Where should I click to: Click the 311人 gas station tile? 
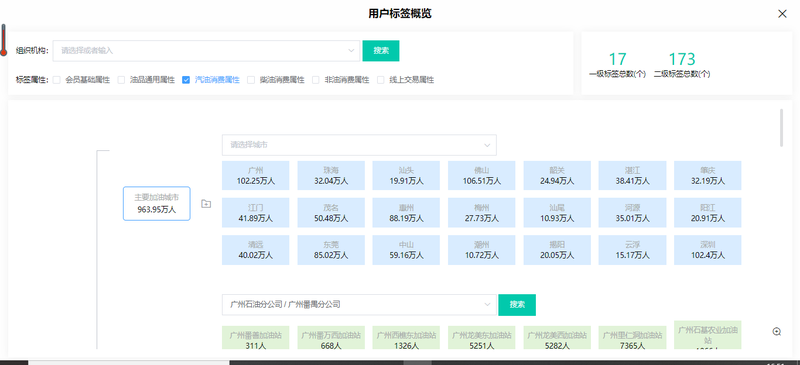point(256,338)
